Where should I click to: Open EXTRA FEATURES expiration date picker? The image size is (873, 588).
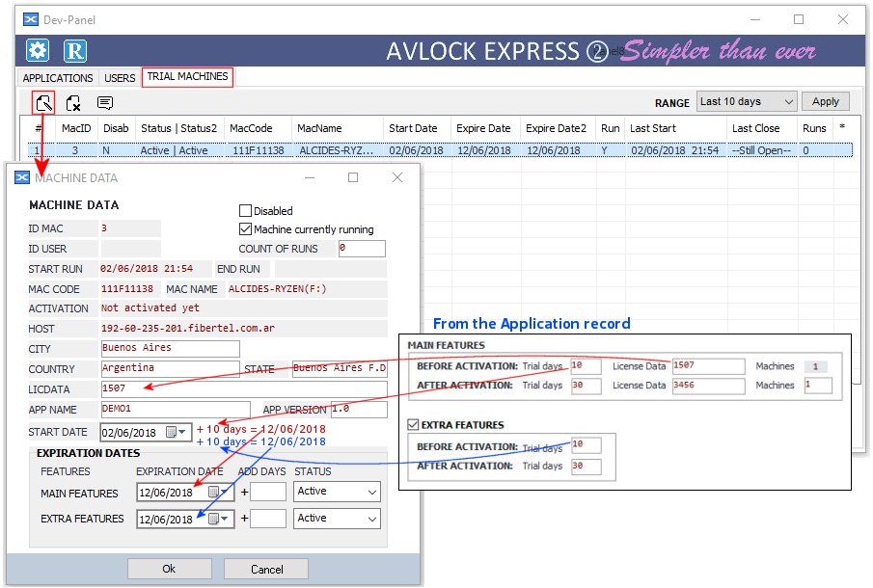[x=218, y=519]
